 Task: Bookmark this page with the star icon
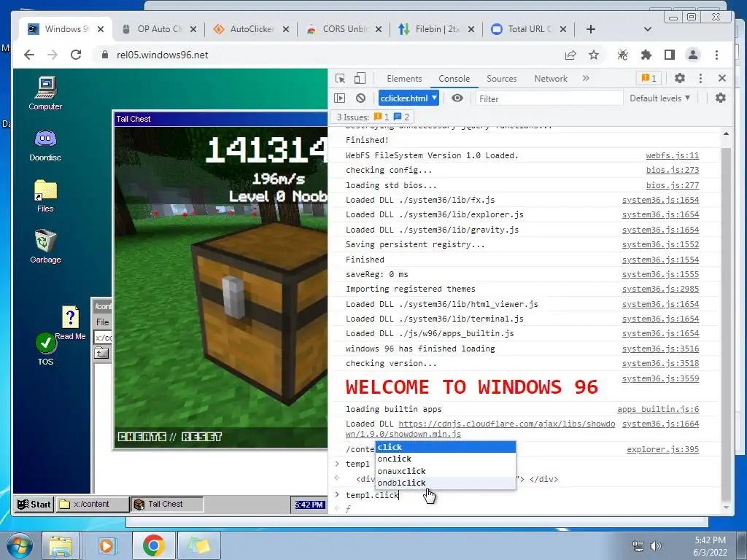coord(594,55)
